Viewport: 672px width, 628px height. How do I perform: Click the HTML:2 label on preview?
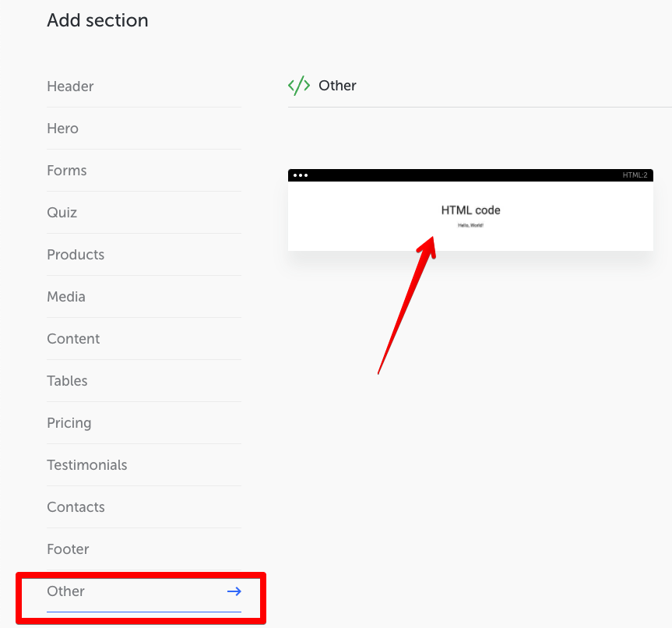pos(635,175)
